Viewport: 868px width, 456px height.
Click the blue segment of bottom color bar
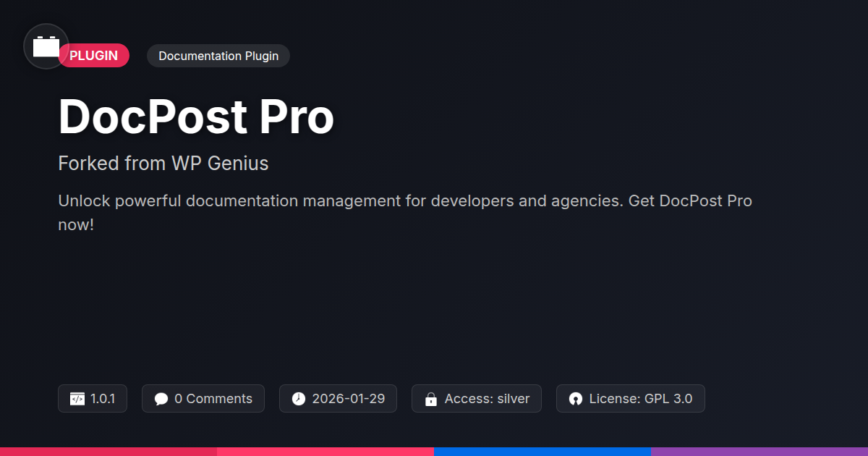(542, 452)
